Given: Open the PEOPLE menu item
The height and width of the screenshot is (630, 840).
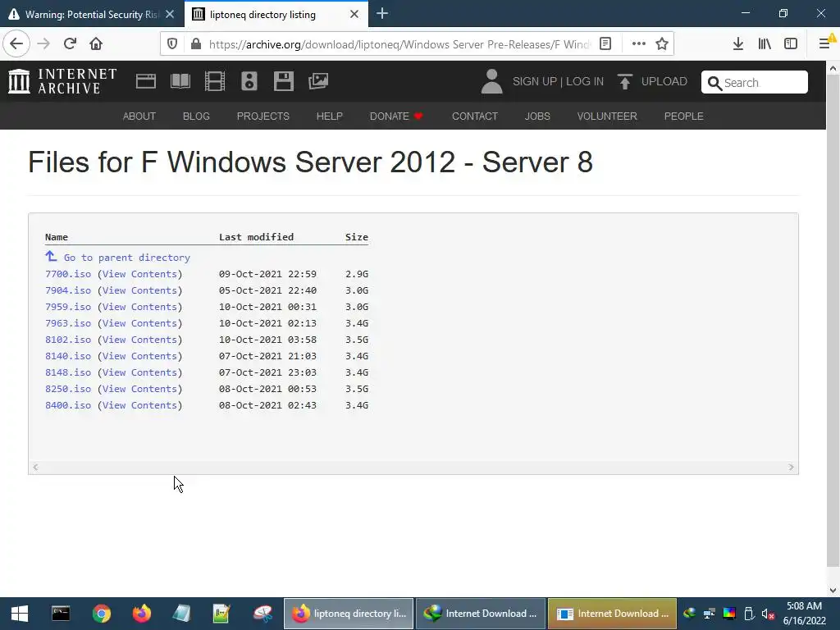Looking at the screenshot, I should pyautogui.click(x=683, y=116).
